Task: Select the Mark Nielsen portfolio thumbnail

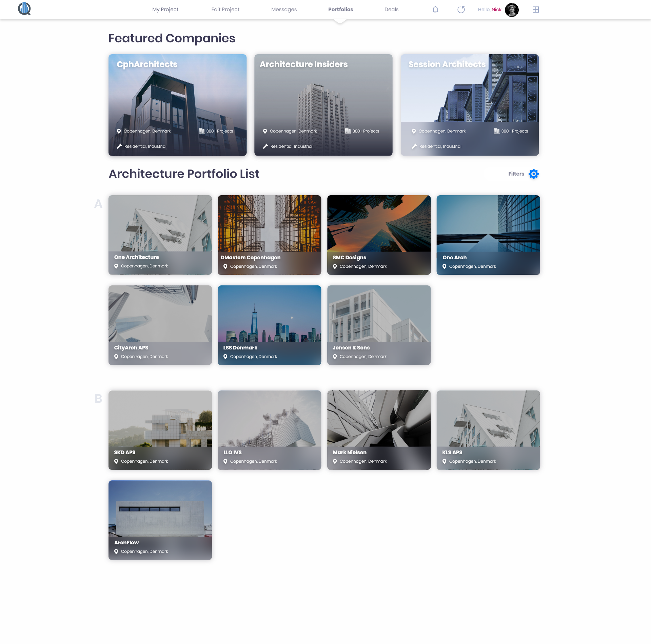Action: (379, 429)
